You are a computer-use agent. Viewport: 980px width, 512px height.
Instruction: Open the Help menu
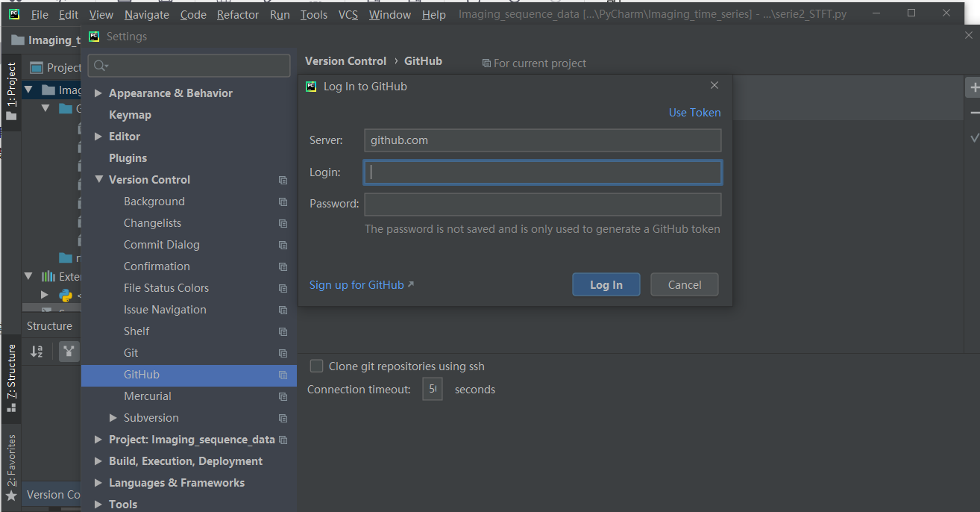[434, 14]
